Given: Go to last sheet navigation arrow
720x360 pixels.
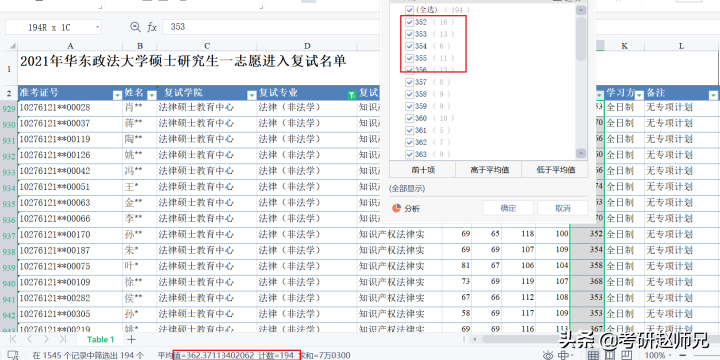Looking at the screenshot, I should [63, 339].
